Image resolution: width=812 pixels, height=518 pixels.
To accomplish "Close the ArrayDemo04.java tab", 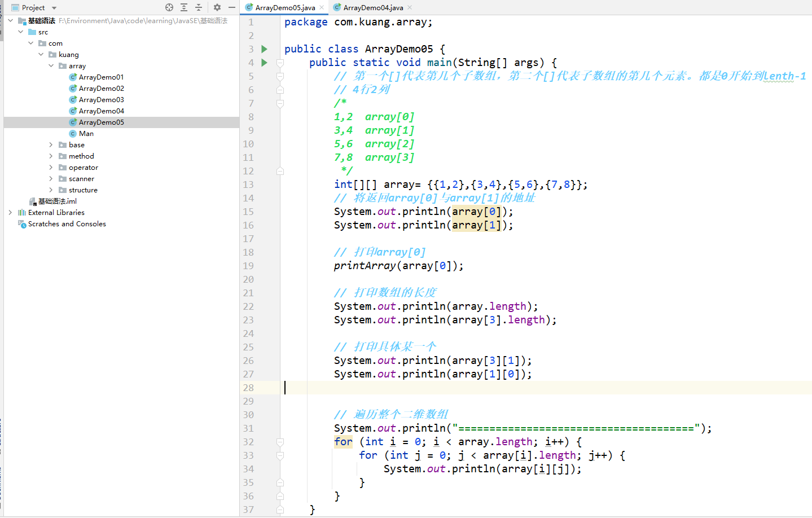I will (410, 7).
